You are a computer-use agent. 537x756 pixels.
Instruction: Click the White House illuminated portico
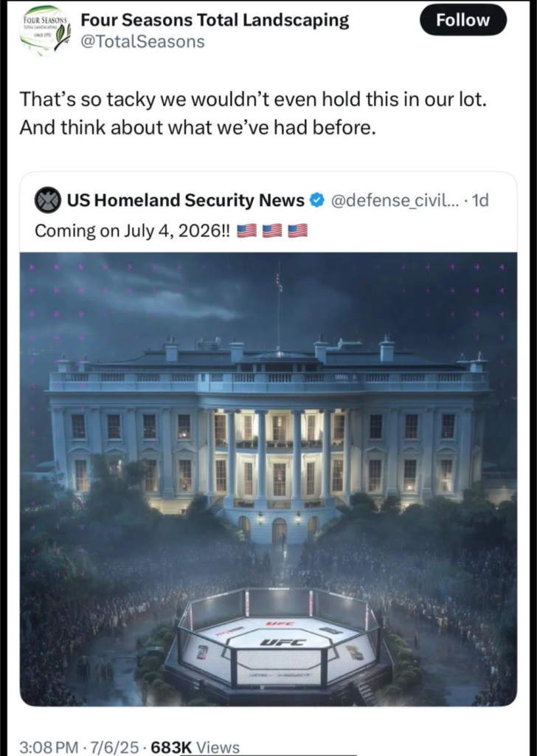pyautogui.click(x=278, y=455)
